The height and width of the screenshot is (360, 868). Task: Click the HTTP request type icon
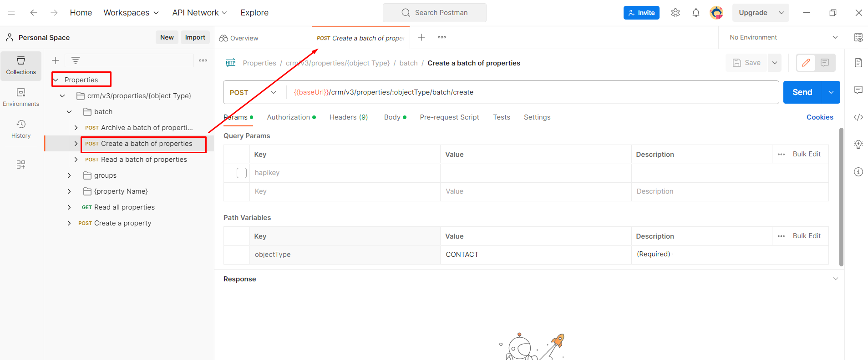(231, 63)
